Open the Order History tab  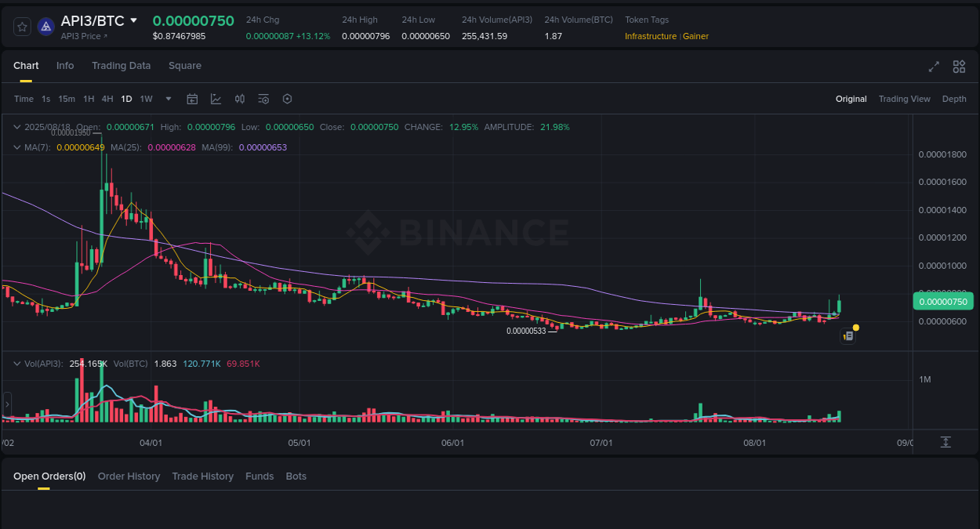tap(129, 476)
